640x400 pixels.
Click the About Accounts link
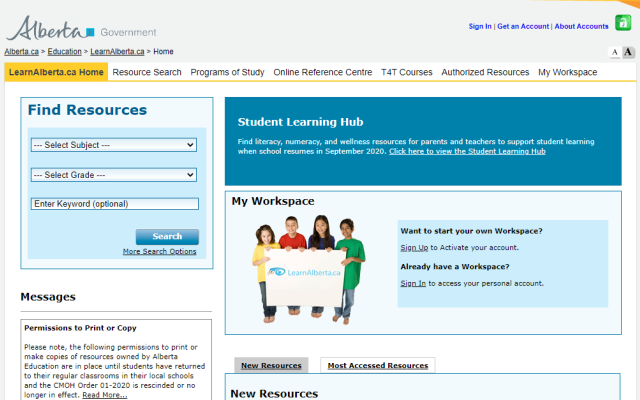[x=581, y=26]
